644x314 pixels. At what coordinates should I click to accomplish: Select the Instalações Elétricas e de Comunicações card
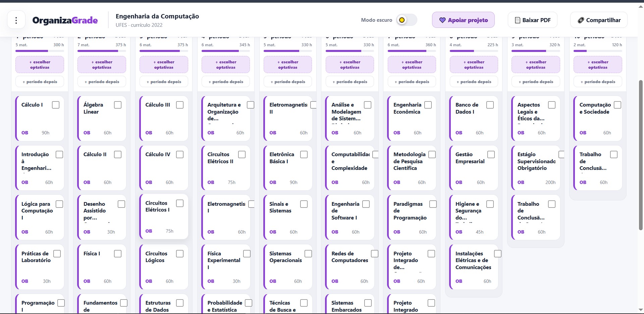tap(474, 267)
